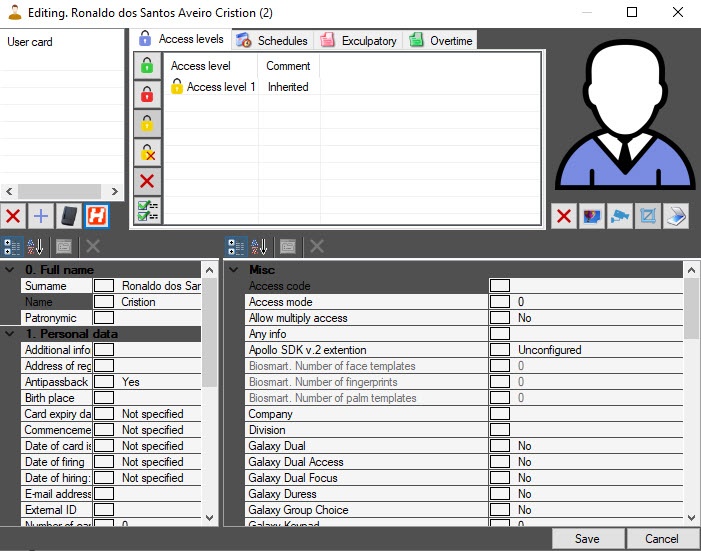The image size is (701, 551).
Task: Click the down arrow of the left grid scrollbar
Action: (x=209, y=518)
